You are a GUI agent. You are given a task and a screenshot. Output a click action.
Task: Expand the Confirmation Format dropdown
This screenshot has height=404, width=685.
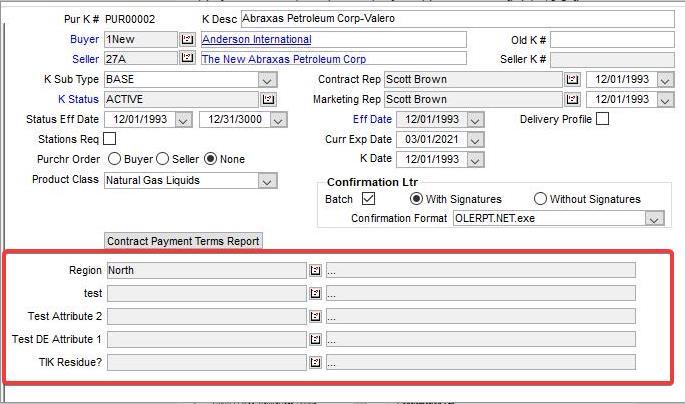coord(654,218)
